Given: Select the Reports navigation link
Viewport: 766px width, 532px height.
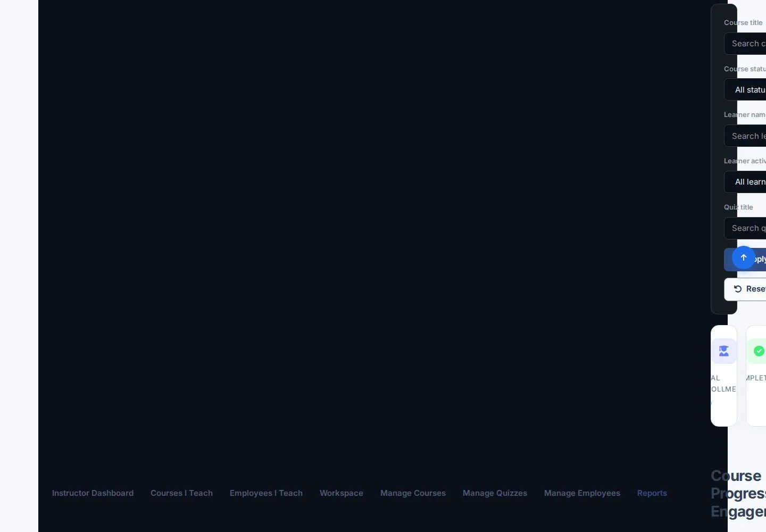Looking at the screenshot, I should click(652, 493).
